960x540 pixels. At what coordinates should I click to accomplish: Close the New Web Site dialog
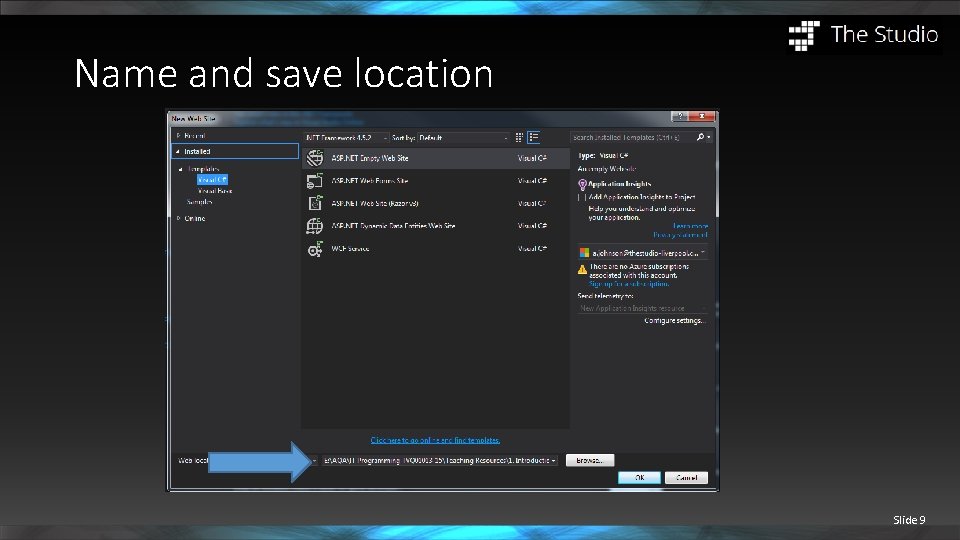click(x=702, y=116)
